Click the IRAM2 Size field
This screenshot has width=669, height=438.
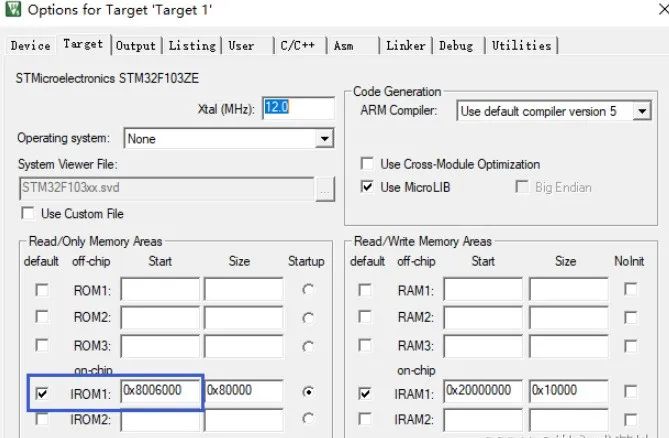point(569,420)
